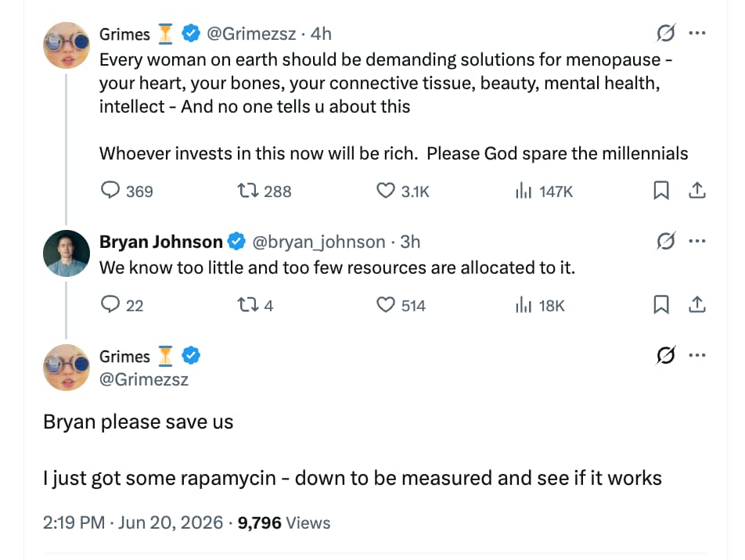Screen dimensions: 745x560
Task: Open more options on Bryan Johnson's tweet
Action: pyautogui.click(x=697, y=242)
